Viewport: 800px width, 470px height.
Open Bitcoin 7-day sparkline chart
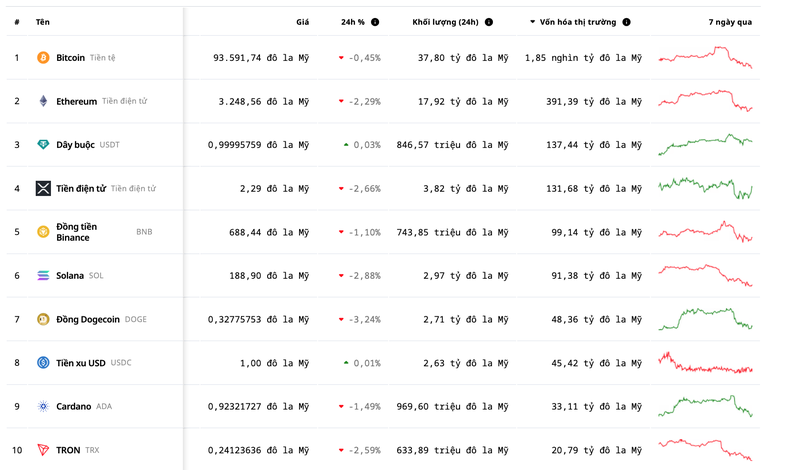pos(705,58)
